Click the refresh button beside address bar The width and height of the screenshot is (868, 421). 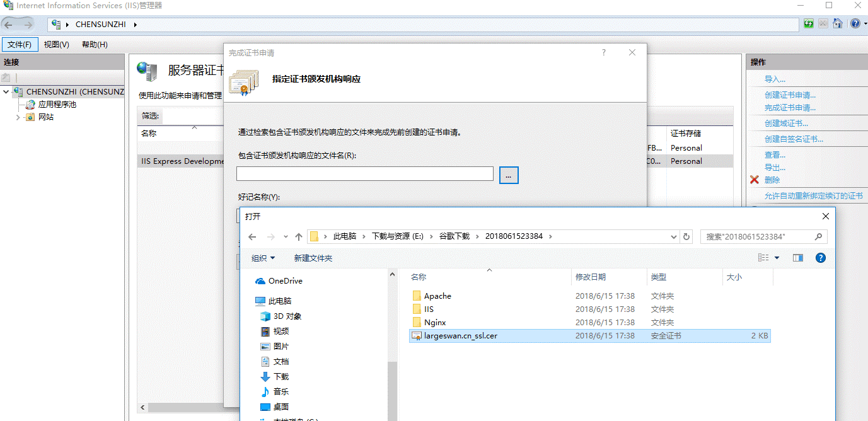[686, 237]
